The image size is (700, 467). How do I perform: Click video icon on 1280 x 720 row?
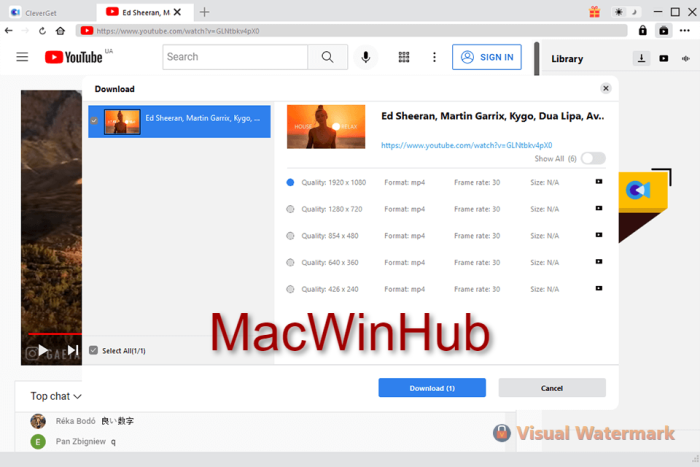pos(599,208)
